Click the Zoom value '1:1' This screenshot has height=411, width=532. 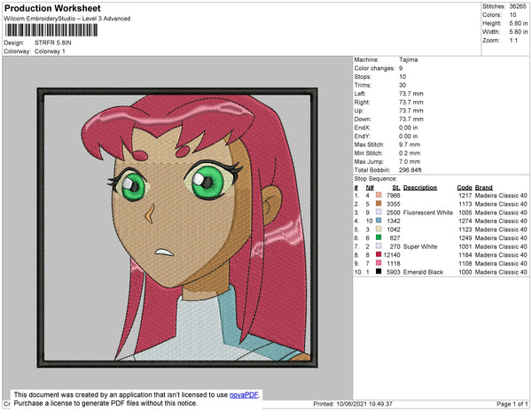513,41
